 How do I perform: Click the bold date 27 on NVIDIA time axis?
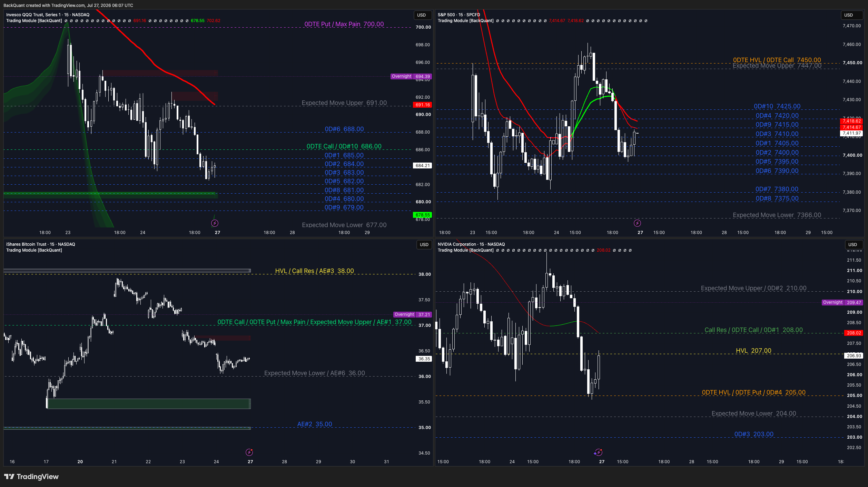602,462
